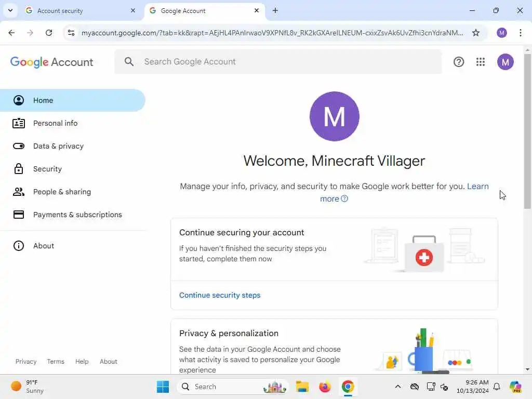The height and width of the screenshot is (399, 532).
Task: Open the clock and date flyout
Action: [x=472, y=387]
